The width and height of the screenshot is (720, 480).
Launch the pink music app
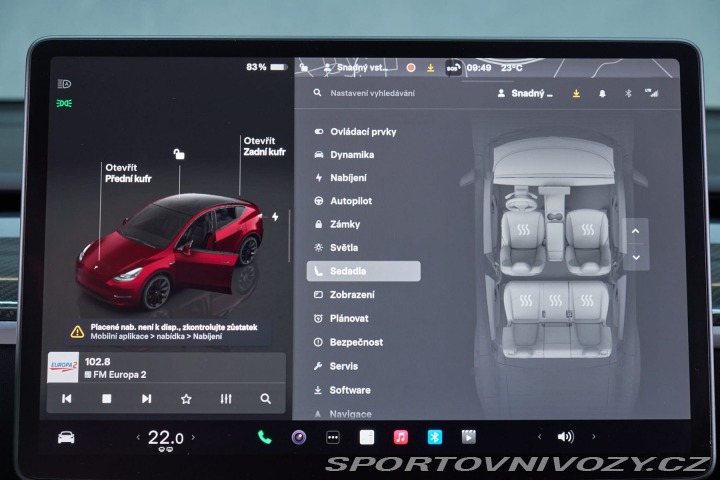tap(400, 437)
